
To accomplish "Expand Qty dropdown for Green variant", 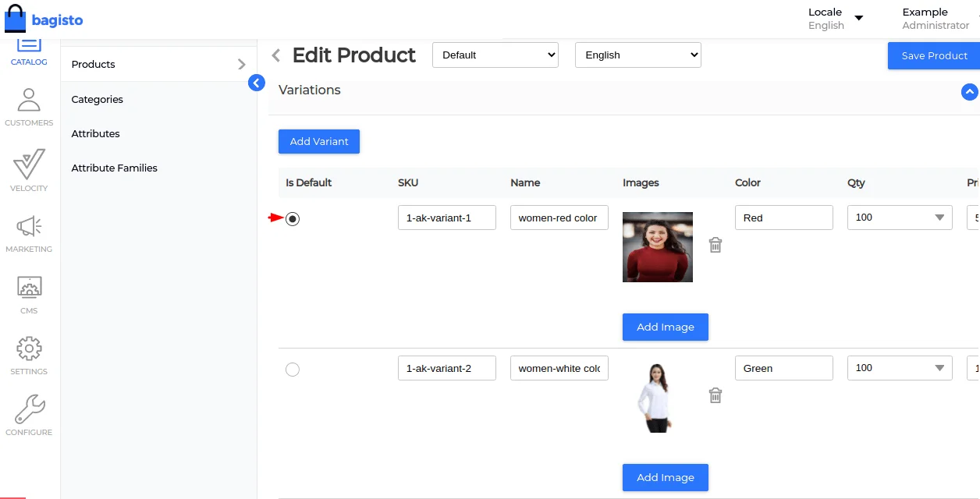I will [x=900, y=368].
